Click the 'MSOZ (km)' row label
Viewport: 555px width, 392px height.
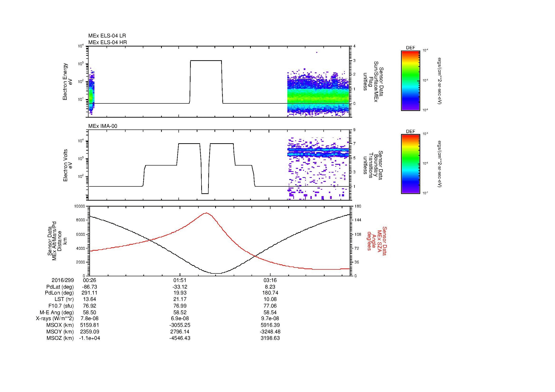[61, 338]
